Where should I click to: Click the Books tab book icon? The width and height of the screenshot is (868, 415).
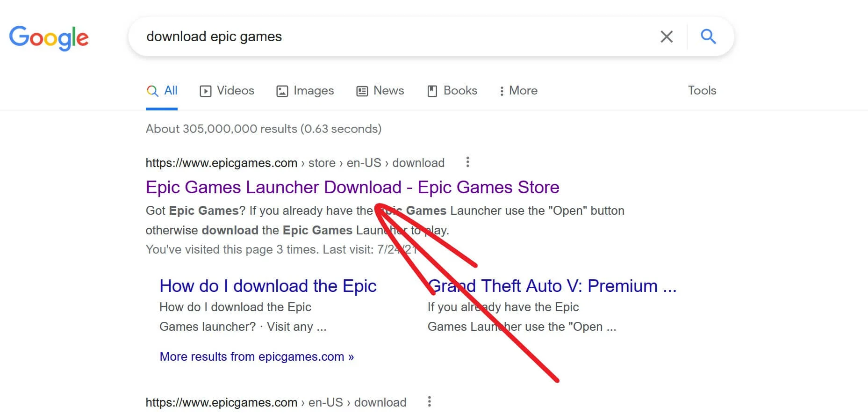432,91
